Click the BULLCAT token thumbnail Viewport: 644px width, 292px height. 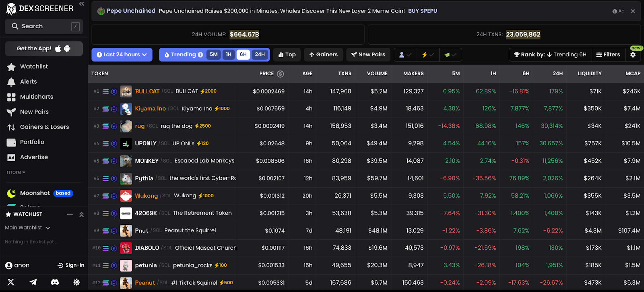[126, 91]
